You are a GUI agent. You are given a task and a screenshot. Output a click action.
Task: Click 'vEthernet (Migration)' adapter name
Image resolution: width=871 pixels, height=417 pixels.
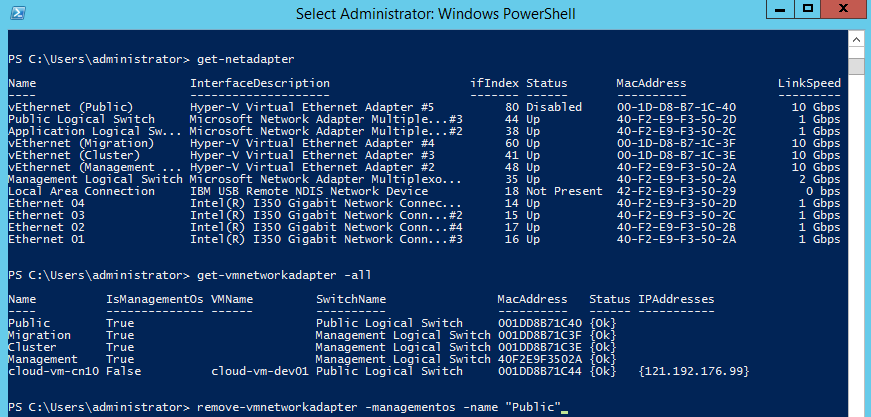[81, 143]
